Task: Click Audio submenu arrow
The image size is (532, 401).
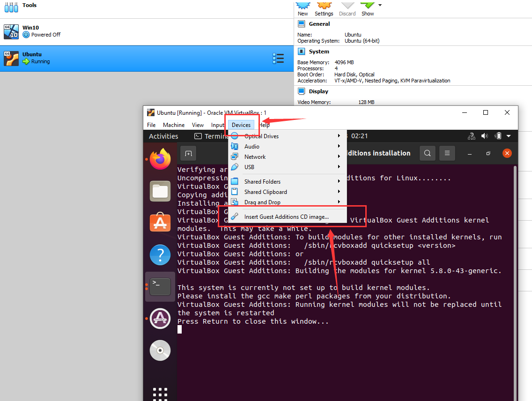Action: click(x=339, y=146)
